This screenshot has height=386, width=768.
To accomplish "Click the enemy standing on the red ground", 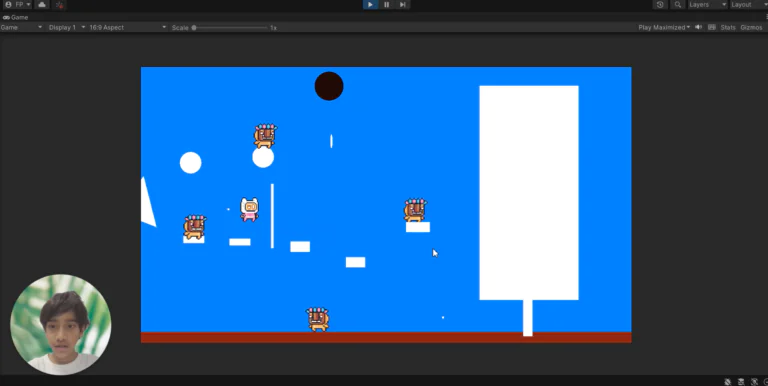I will (x=317, y=319).
